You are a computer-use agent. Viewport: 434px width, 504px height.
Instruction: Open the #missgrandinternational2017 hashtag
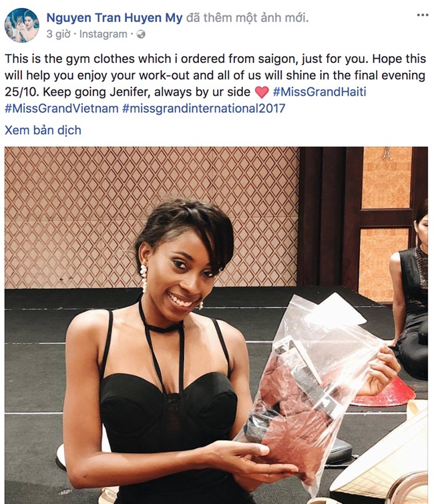pyautogui.click(x=204, y=108)
